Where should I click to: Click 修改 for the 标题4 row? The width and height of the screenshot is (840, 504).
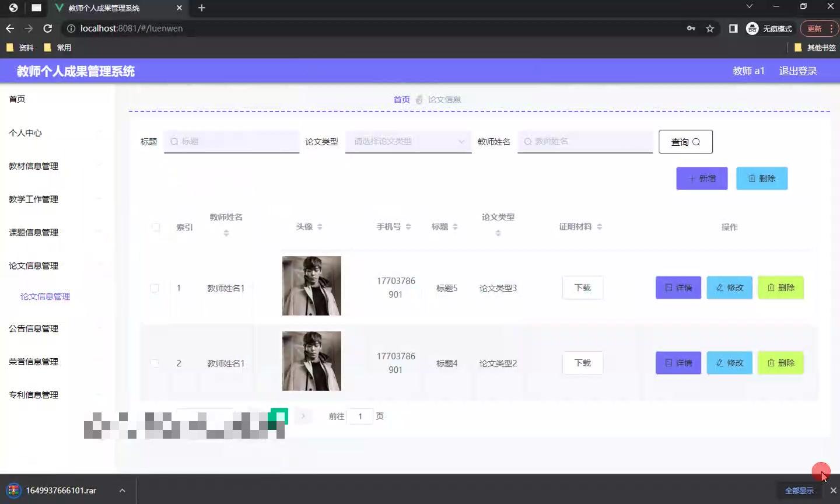[730, 363]
